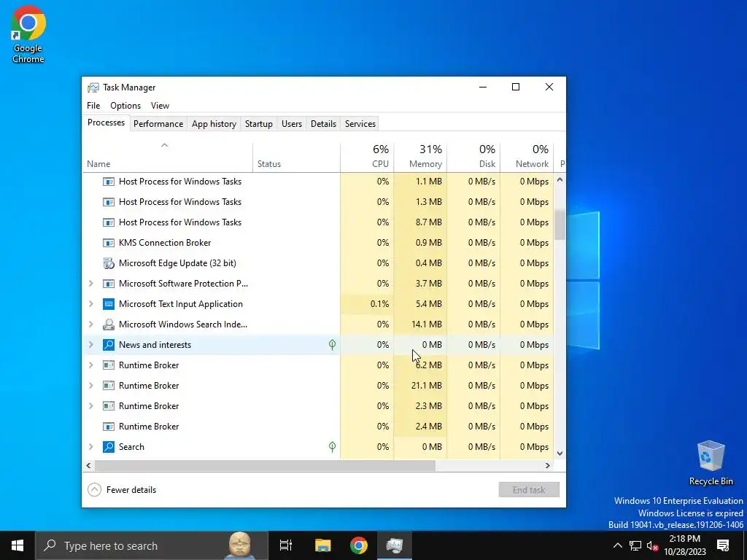Click the network tray icon
Image resolution: width=747 pixels, height=560 pixels.
(x=635, y=545)
